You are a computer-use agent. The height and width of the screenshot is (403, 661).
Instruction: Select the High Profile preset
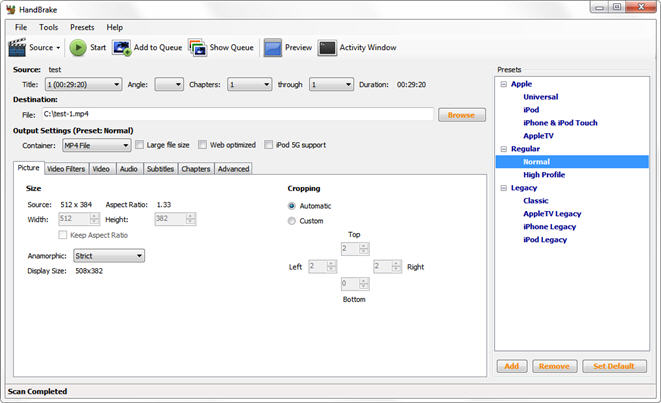544,174
